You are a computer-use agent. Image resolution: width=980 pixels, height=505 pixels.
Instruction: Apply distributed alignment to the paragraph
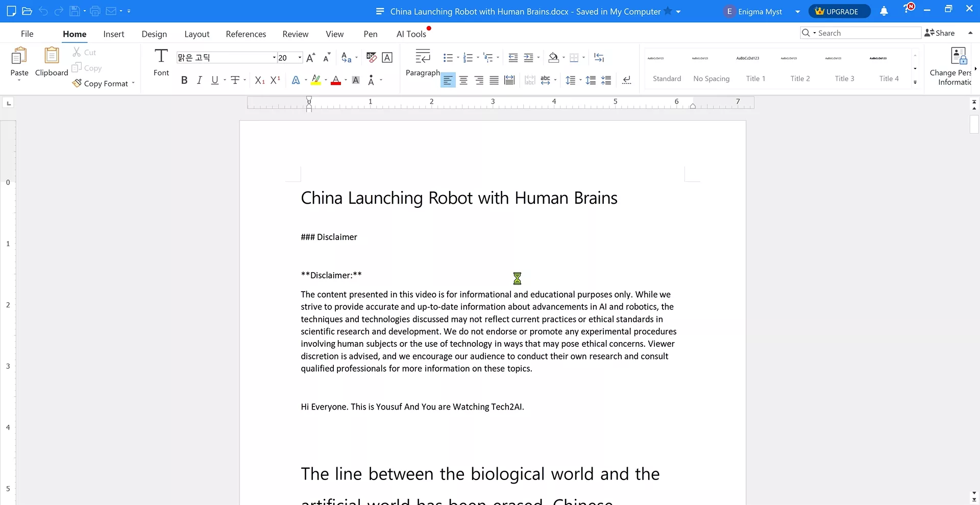[509, 80]
